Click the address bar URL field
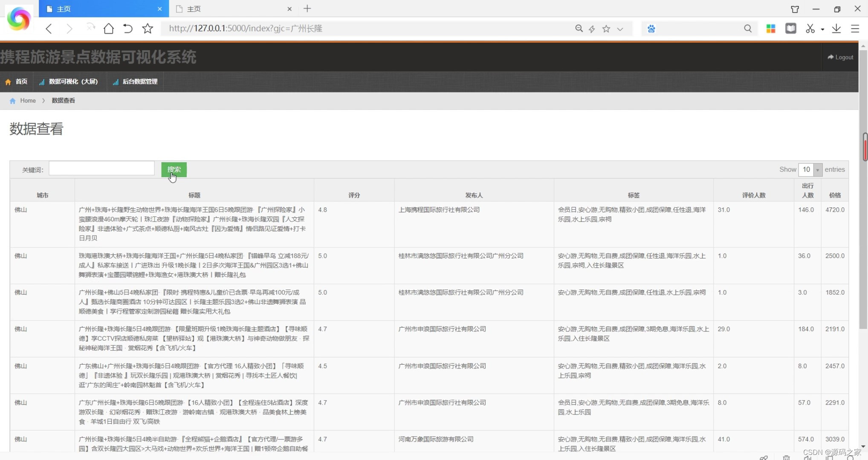 367,29
